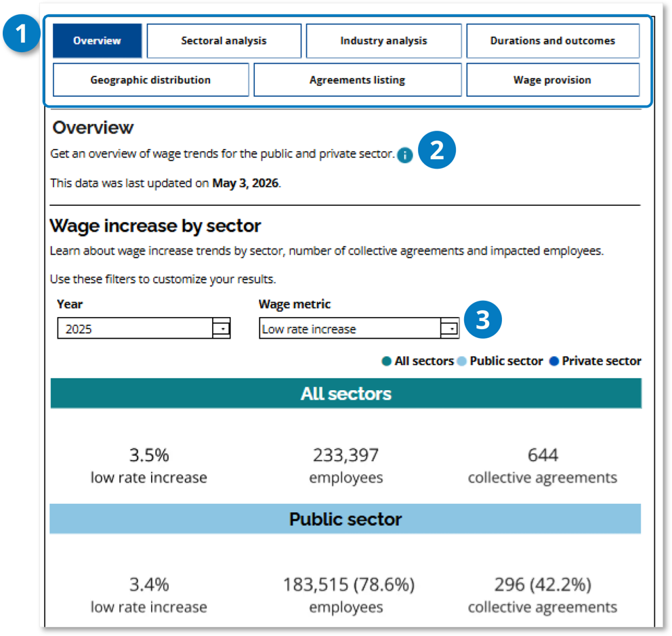Click the May 3, 2026 update date
Image resolution: width=672 pixels, height=636 pixels.
(246, 184)
